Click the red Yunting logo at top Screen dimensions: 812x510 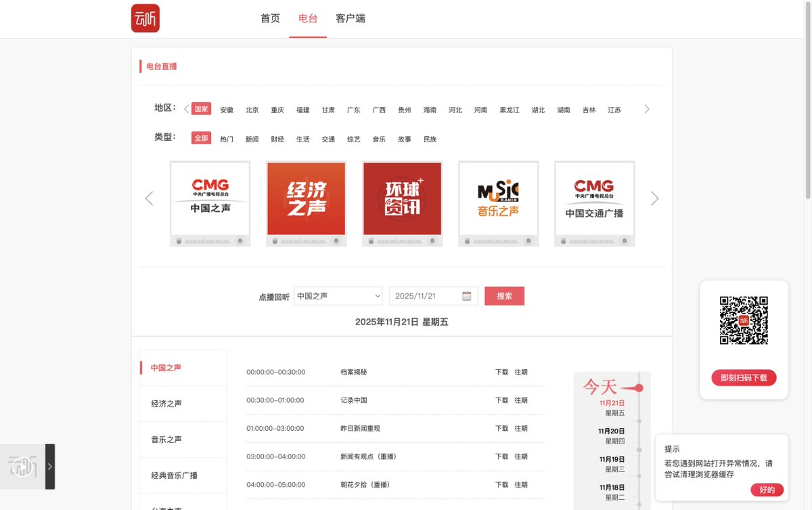[x=145, y=18]
